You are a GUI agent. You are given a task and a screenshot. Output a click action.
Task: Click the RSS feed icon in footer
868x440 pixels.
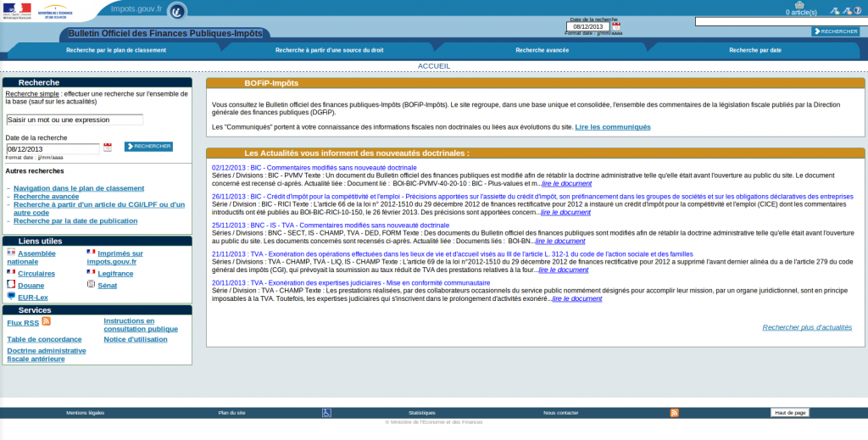pos(674,413)
